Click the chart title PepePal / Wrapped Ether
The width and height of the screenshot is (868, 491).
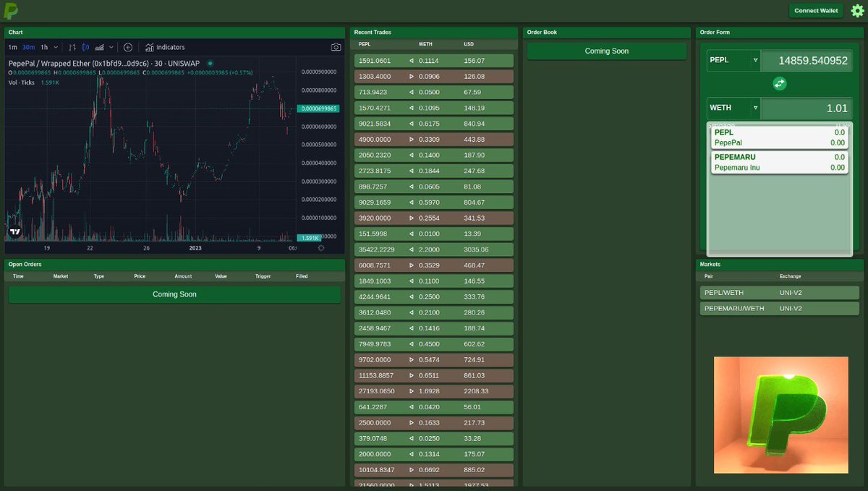pyautogui.click(x=103, y=63)
